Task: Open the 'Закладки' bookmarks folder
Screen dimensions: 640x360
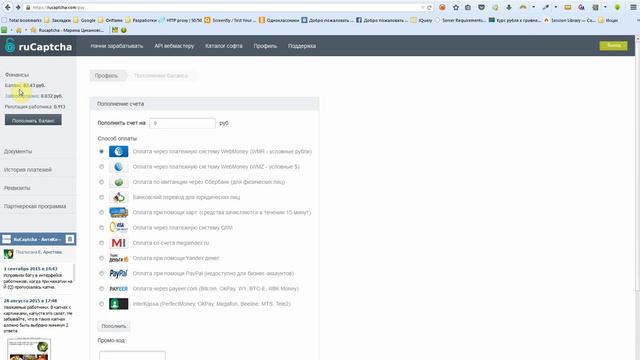Action: (58, 20)
